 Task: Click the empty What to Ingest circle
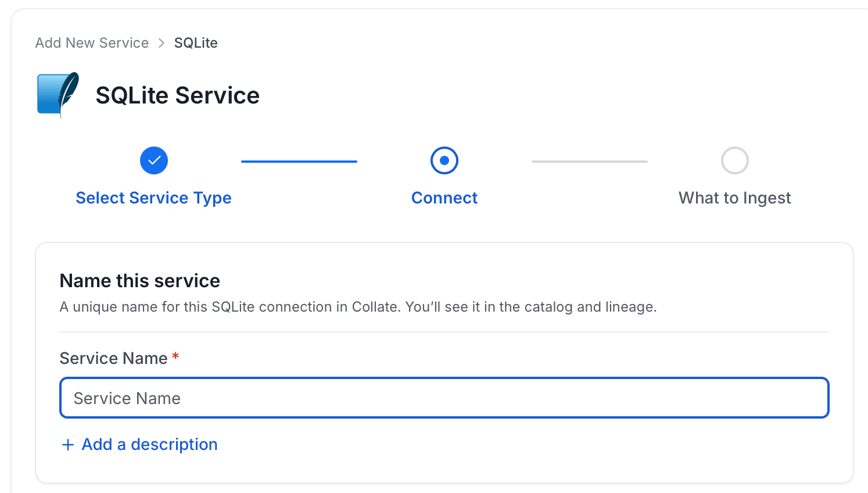(735, 160)
